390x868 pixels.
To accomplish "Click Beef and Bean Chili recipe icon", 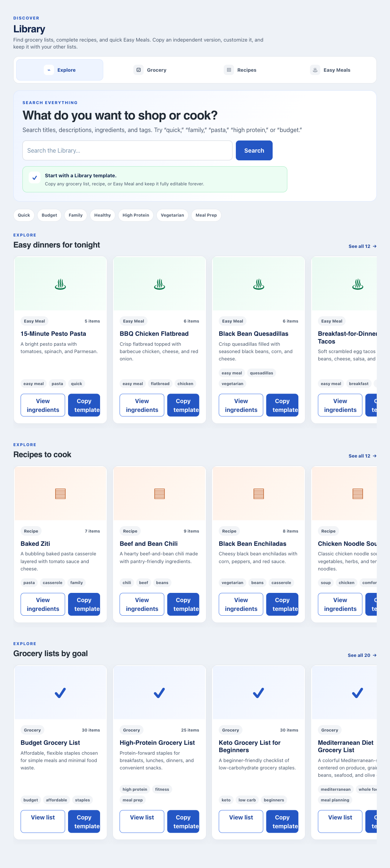I will (x=159, y=494).
